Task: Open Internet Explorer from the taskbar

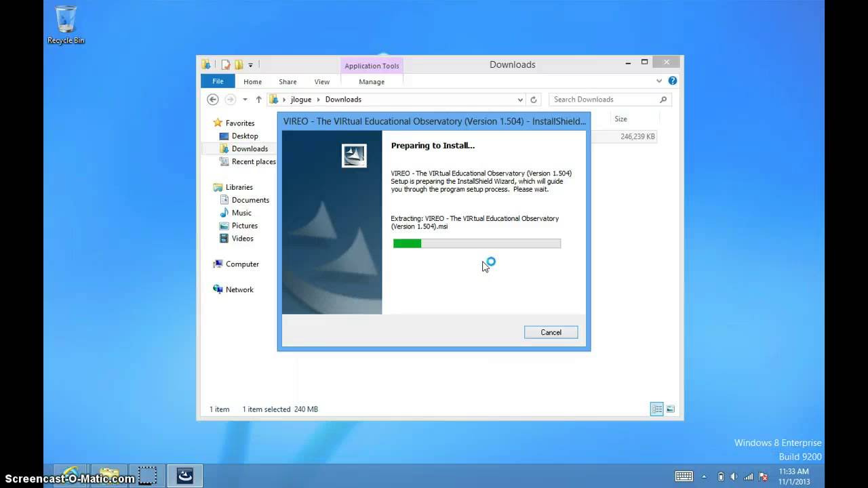Action: (x=71, y=475)
